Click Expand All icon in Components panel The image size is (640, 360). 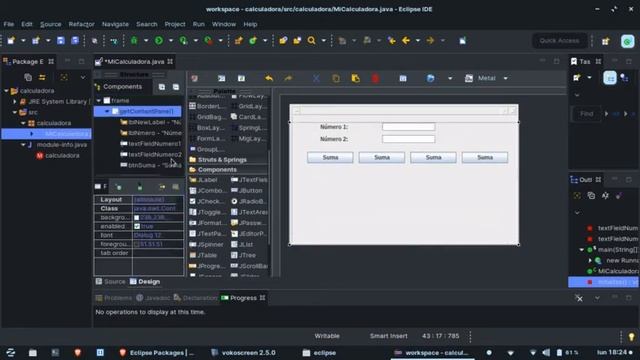click(162, 87)
